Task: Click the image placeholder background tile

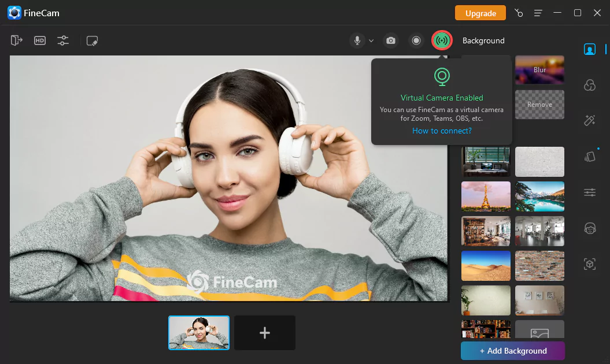Action: (x=539, y=329)
